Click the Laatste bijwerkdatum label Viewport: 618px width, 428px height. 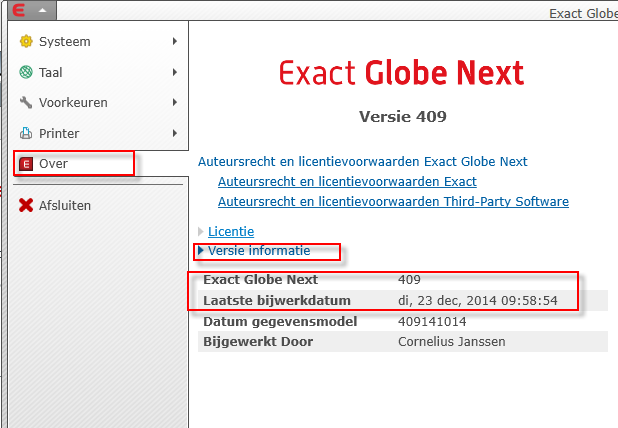[x=277, y=301]
